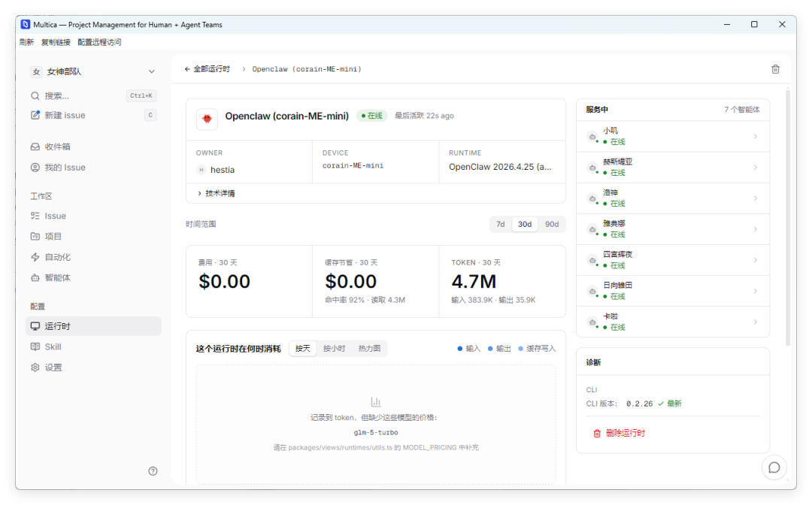Viewport: 812px width, 505px height.
Task: Switch chart to 按天 tab
Action: point(303,348)
